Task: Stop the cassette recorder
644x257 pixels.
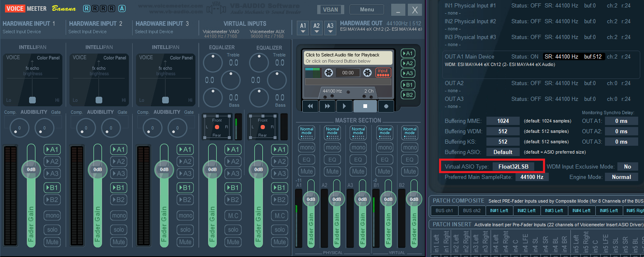Action: coord(365,106)
